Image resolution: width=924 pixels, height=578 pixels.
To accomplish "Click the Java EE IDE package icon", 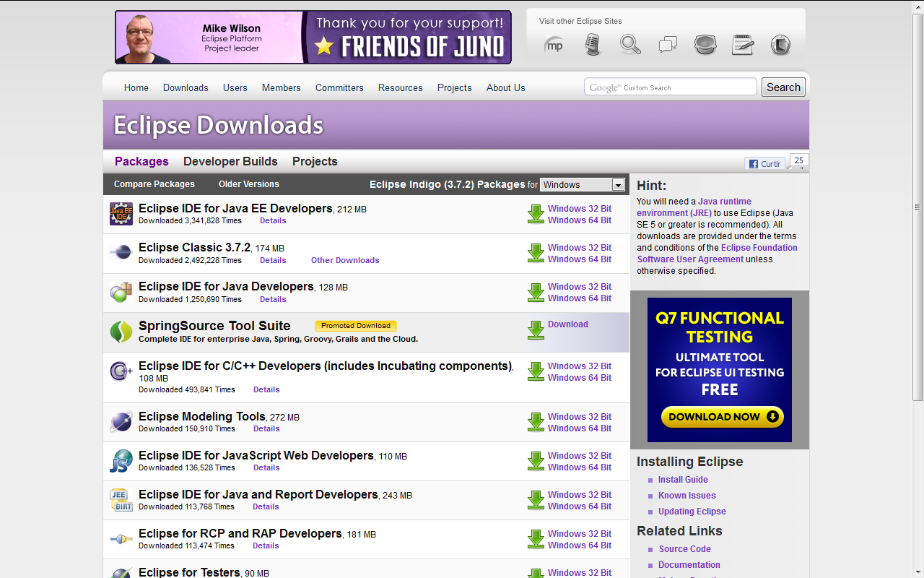I will [x=121, y=214].
